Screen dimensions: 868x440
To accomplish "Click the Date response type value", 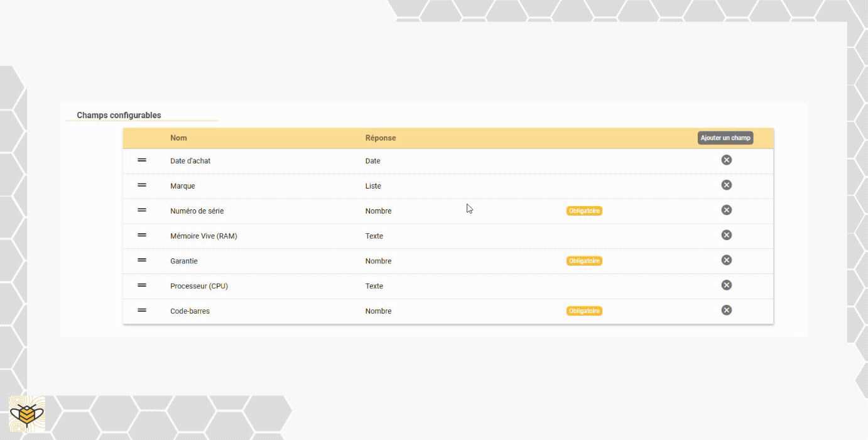I will (373, 161).
